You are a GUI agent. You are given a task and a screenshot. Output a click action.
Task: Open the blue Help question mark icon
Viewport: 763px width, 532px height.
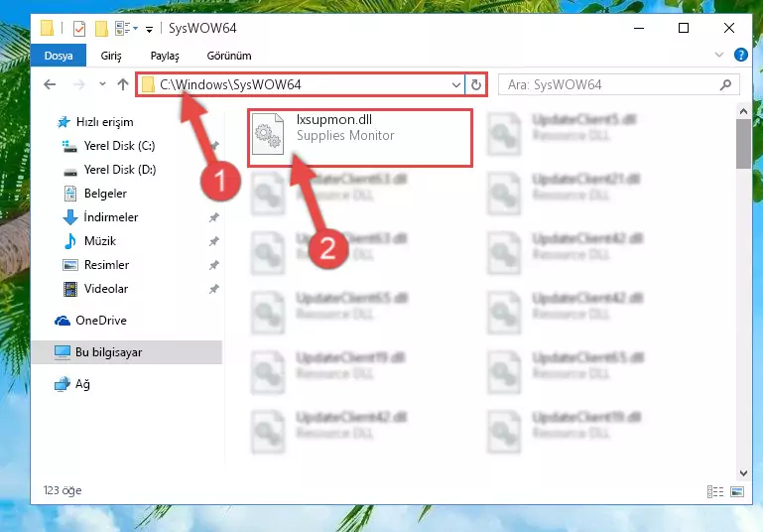point(740,55)
